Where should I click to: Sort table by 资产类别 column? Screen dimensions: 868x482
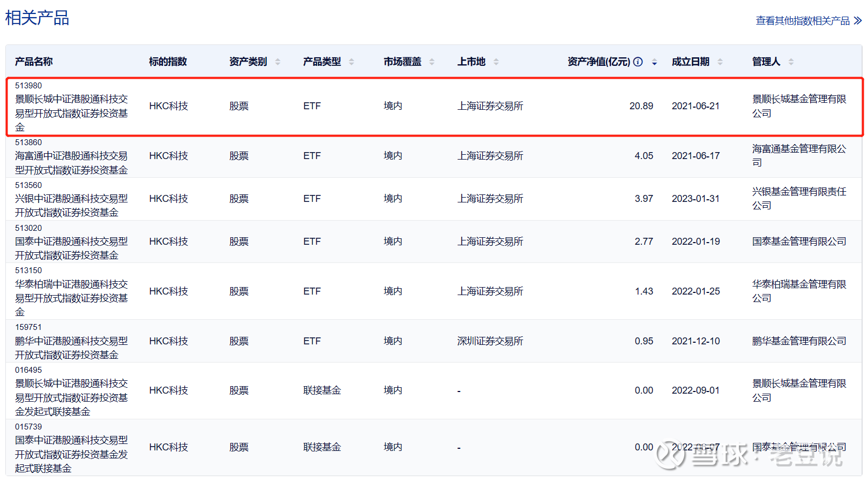click(x=278, y=62)
